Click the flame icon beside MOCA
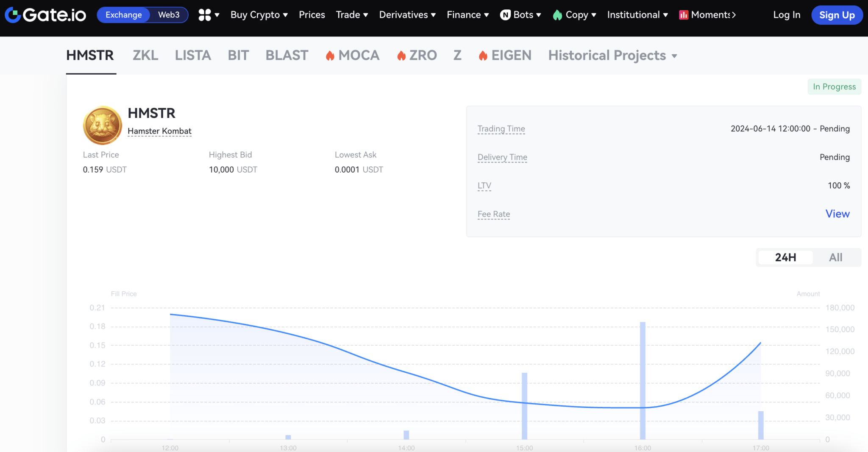This screenshot has width=868, height=452. (x=330, y=56)
